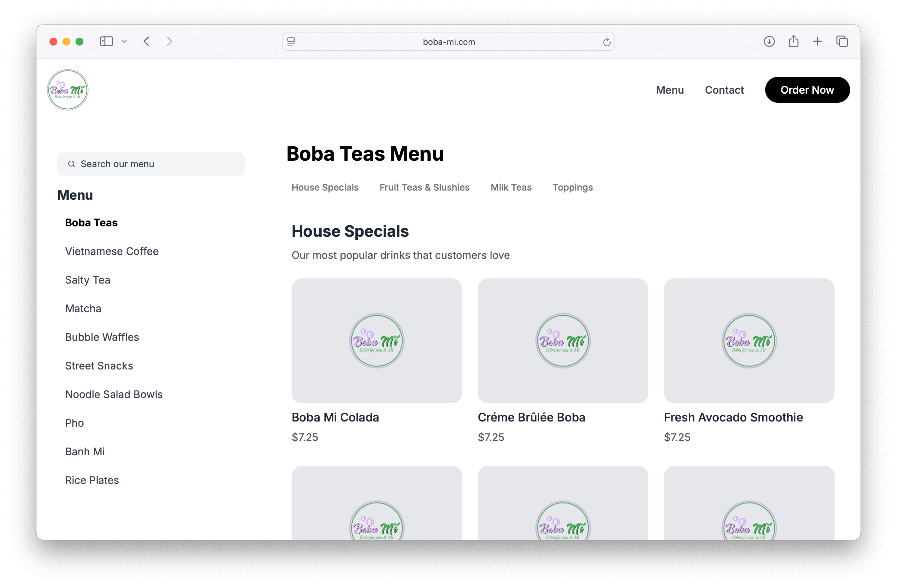Click the Fresh Avocado Smoothie item title
Viewport: 897px width, 588px height.
point(733,417)
